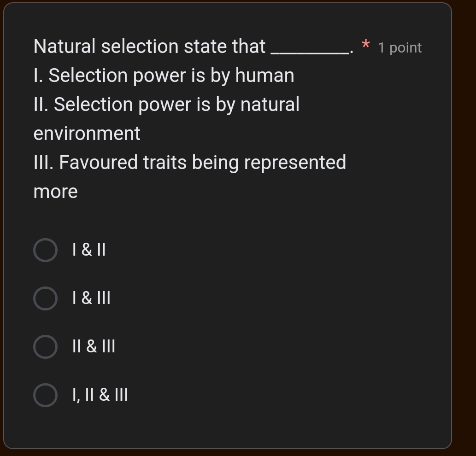This screenshot has height=456, width=476.
Task: Click the text "I & II" beside its radio
Action: coord(88,250)
